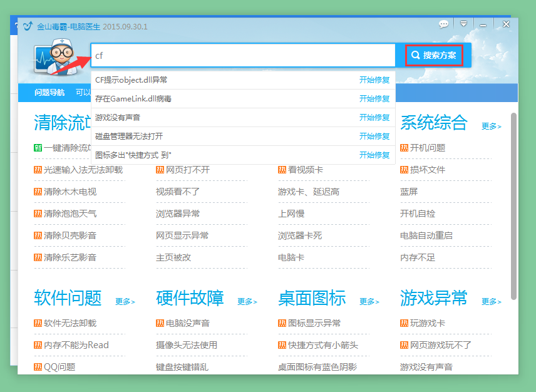Screen dimensions: 536x392
Task: Start repair for 图标多出"快捷方式 到"
Action: click(374, 155)
